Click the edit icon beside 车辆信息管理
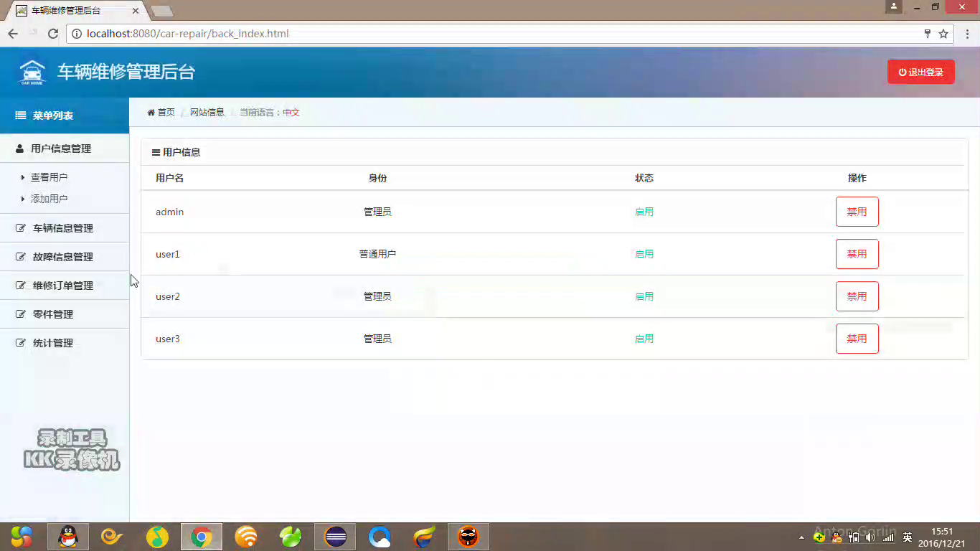Image resolution: width=980 pixels, height=551 pixels. pos(21,228)
